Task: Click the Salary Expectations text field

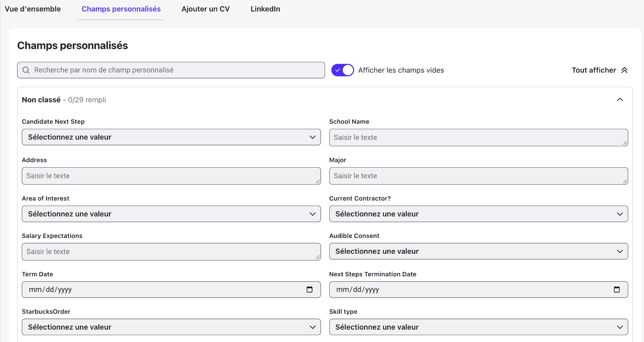Action: click(171, 252)
